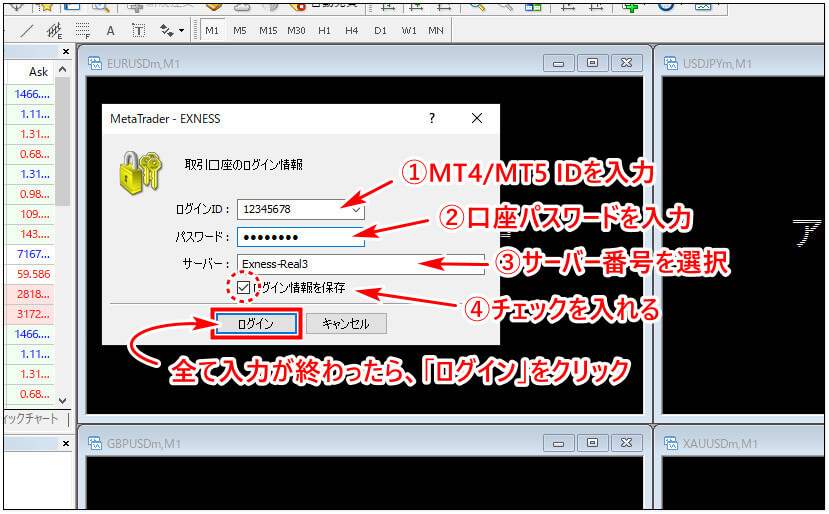Select the 0.98... Ask price row

point(30,194)
